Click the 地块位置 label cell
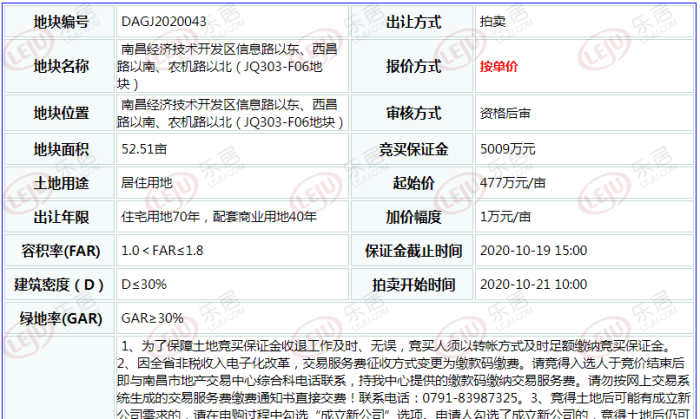 pos(60,113)
